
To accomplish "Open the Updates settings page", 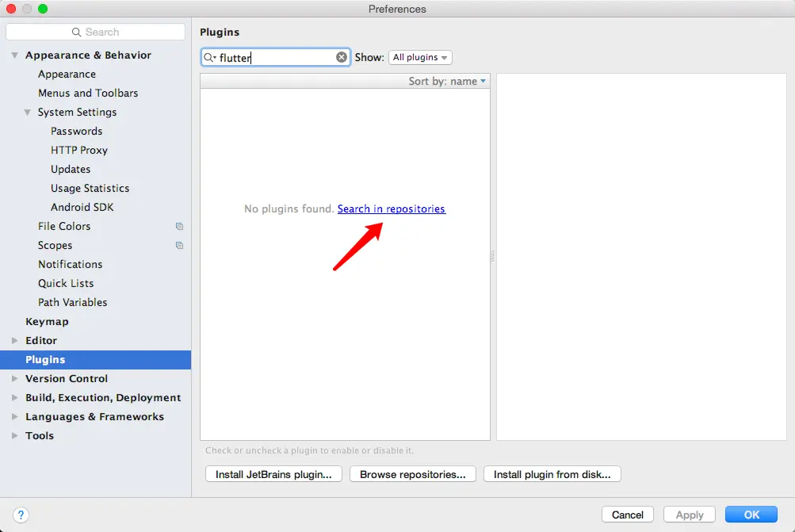I will coord(71,169).
